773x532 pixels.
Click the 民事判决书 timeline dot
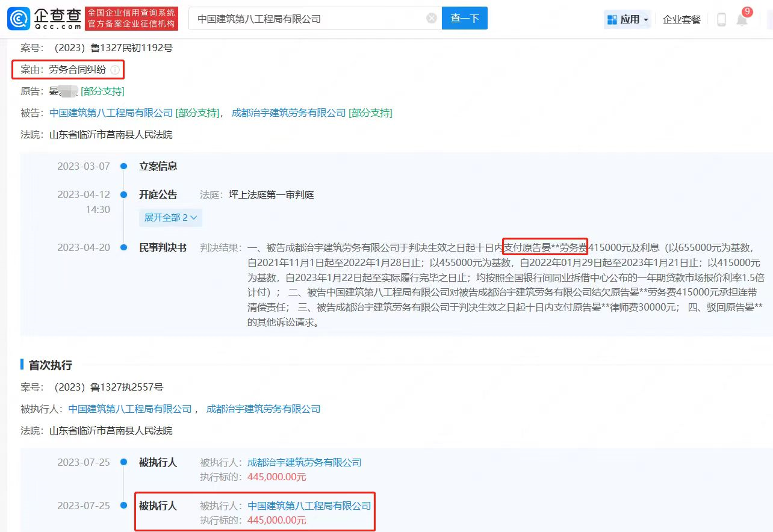(123, 248)
